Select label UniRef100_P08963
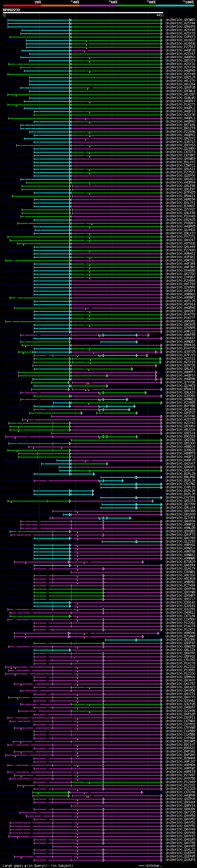This screenshot has height=868, width=197. [180, 223]
